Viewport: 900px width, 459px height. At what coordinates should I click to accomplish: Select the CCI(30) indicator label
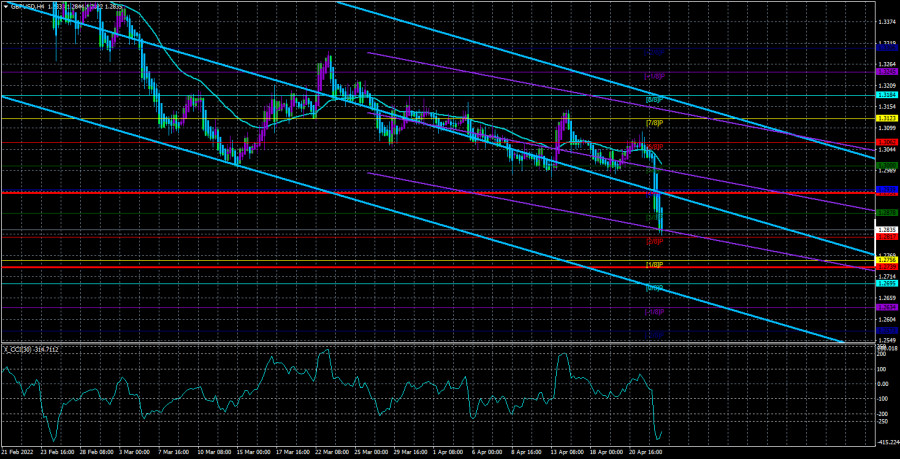[x=18, y=349]
